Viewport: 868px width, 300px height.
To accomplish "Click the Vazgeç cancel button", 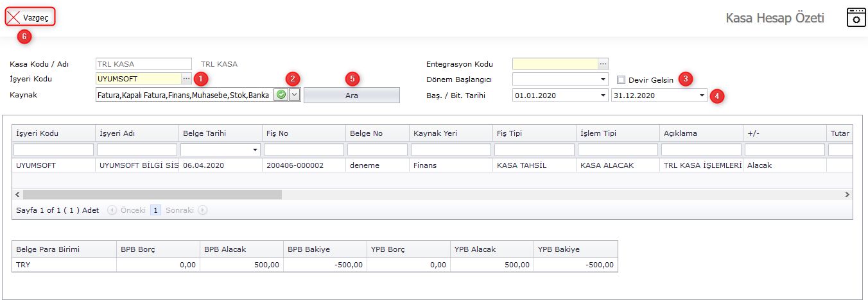I will tap(30, 17).
